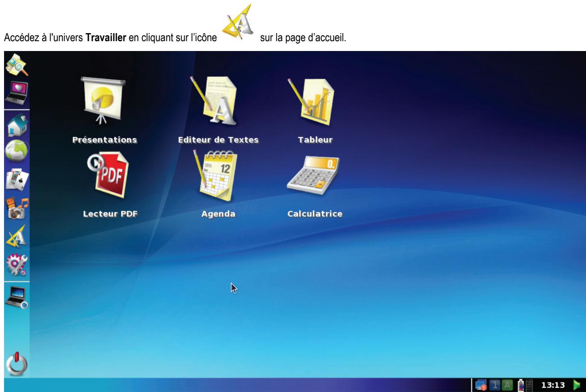Image resolution: width=586 pixels, height=392 pixels.
Task: Open the green globe Internet icon
Action: click(x=17, y=151)
